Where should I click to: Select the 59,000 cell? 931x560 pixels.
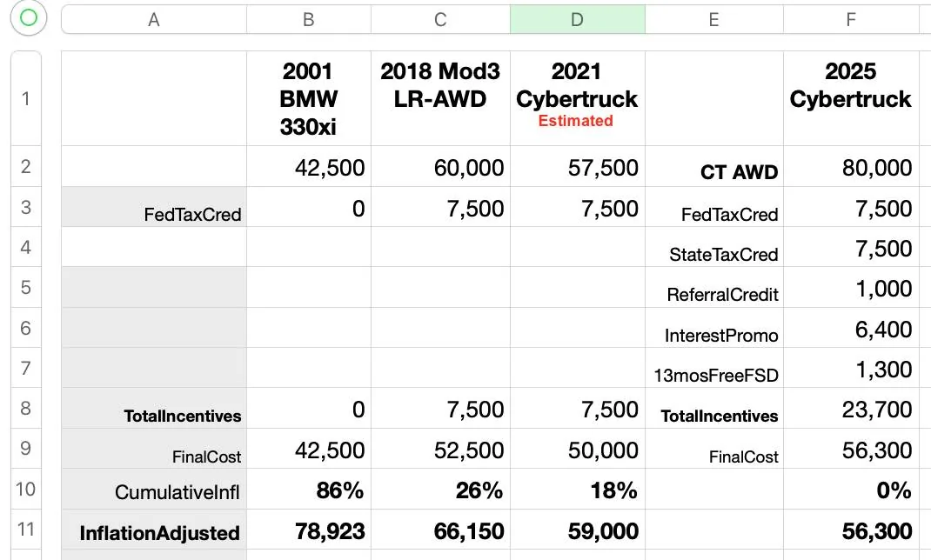pyautogui.click(x=578, y=530)
